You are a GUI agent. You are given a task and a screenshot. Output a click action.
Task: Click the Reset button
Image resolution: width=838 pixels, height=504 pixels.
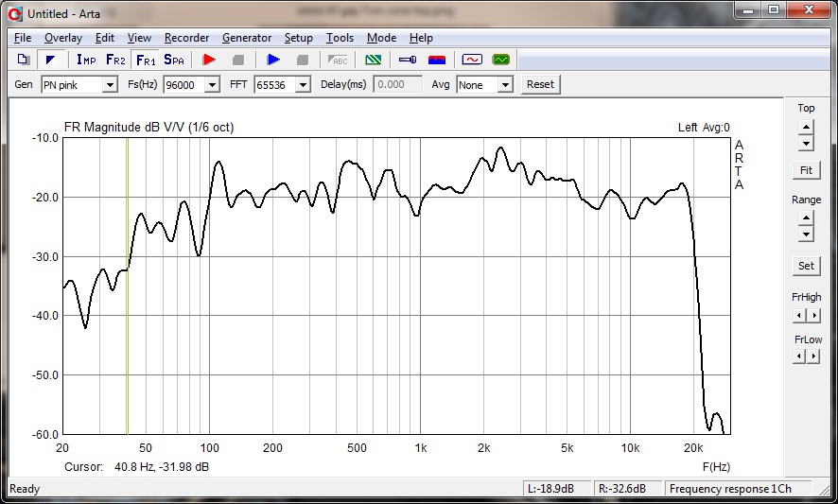pos(540,84)
